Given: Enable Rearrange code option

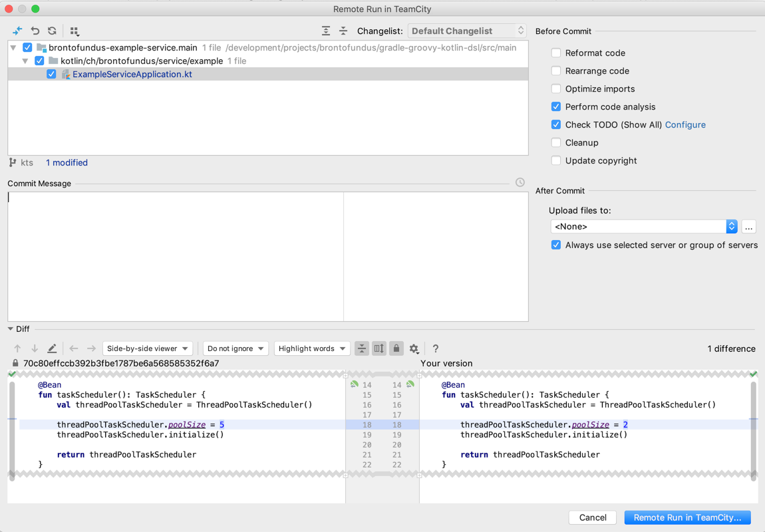Looking at the screenshot, I should 555,70.
